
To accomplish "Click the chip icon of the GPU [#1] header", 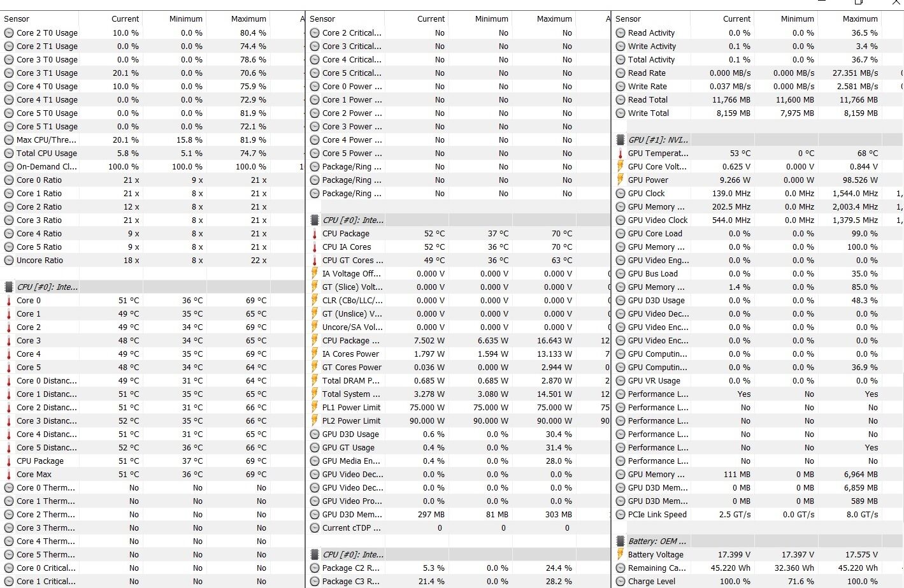I will [x=621, y=140].
